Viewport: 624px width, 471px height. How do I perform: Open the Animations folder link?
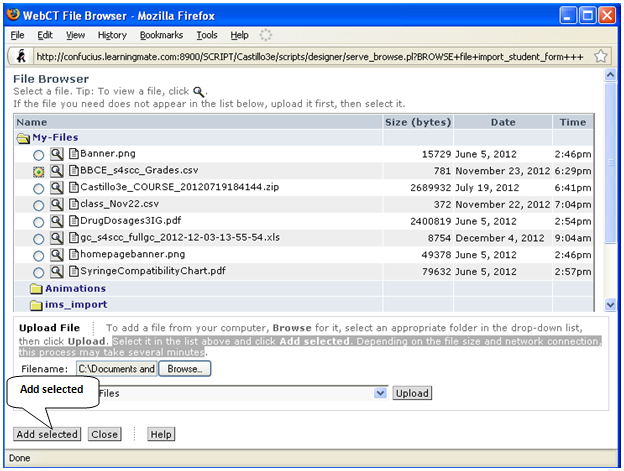pos(75,288)
